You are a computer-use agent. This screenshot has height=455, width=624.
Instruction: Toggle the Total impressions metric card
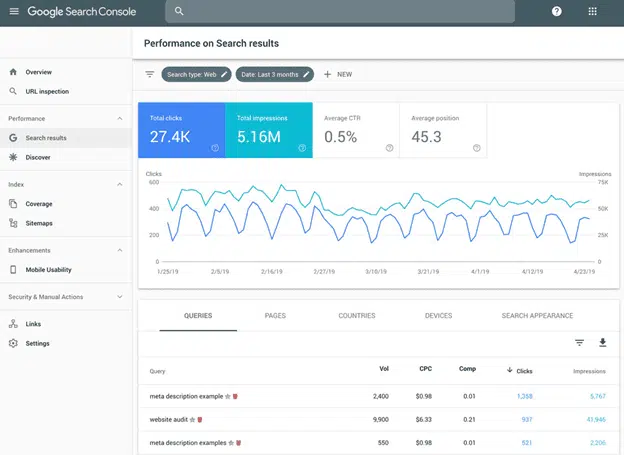coord(269,130)
